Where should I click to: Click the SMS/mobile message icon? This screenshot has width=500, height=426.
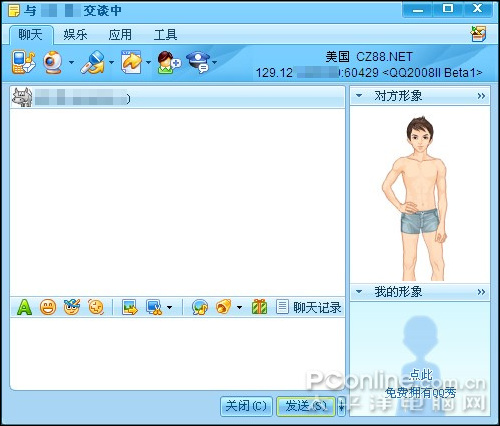click(23, 62)
